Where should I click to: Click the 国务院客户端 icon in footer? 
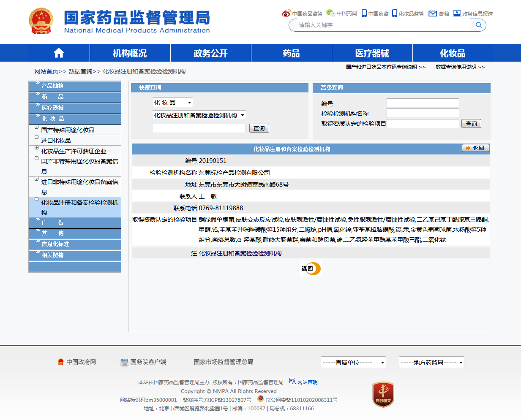124,362
